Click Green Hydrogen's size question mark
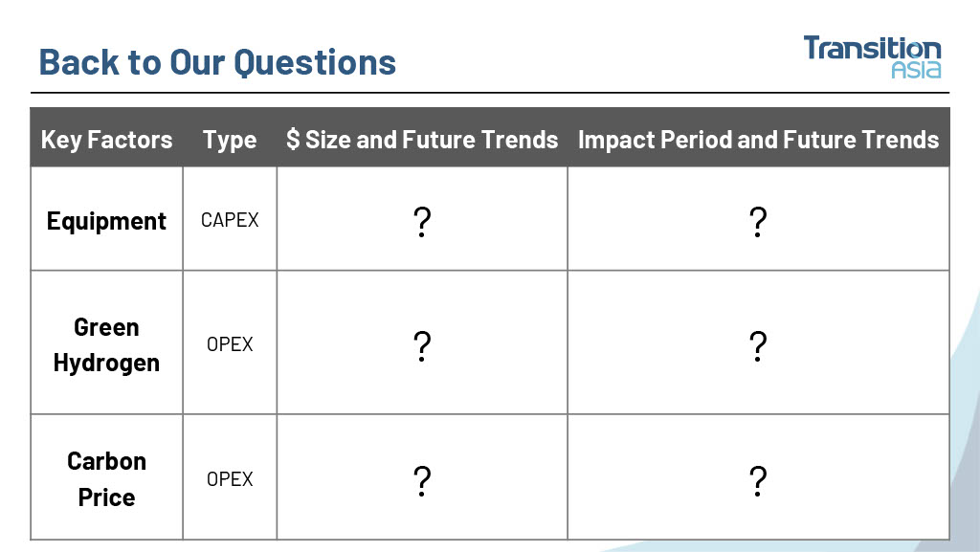980x552 pixels. (422, 346)
